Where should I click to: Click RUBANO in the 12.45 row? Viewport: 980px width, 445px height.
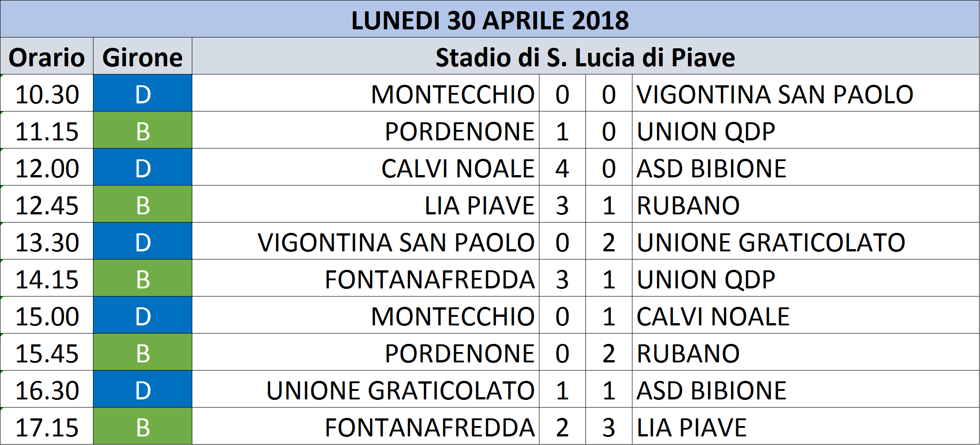(806, 204)
